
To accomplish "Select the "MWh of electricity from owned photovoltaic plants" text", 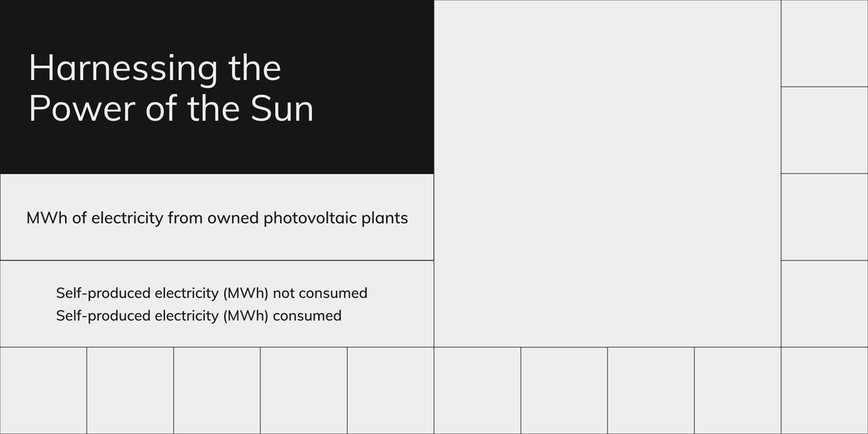I will (217, 218).
